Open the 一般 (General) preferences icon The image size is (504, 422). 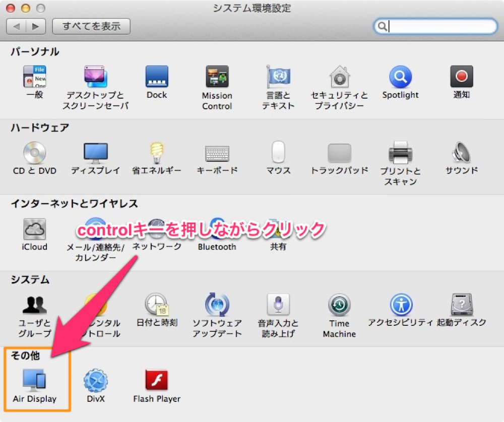coord(35,77)
